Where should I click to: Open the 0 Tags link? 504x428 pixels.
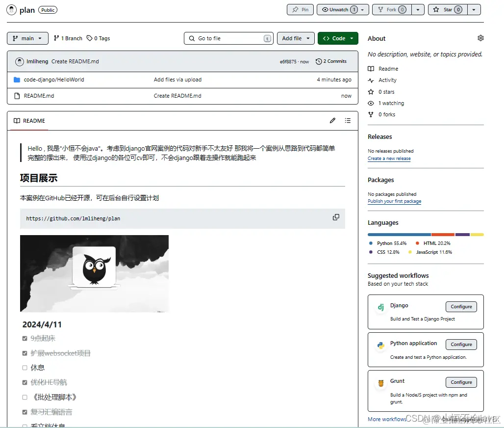coord(99,38)
